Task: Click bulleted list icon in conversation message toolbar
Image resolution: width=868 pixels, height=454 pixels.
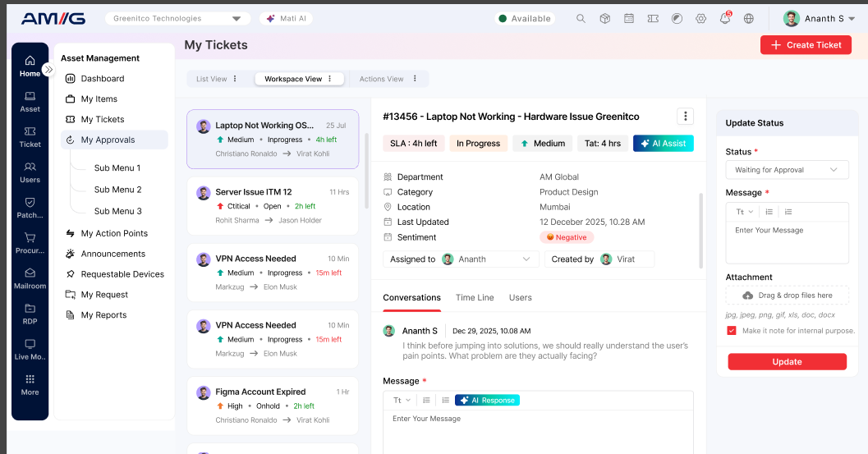Action: click(426, 400)
